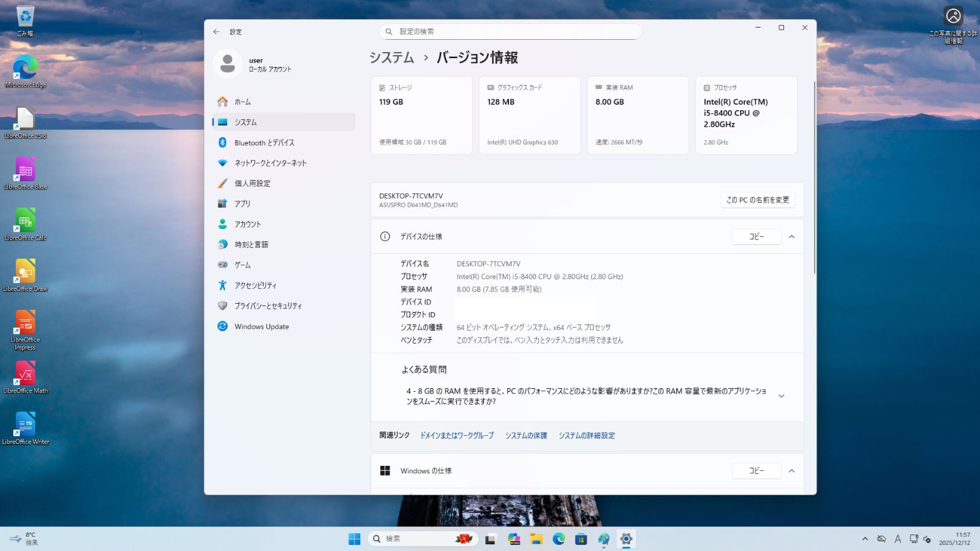Open the システムの保護 link

point(526,435)
